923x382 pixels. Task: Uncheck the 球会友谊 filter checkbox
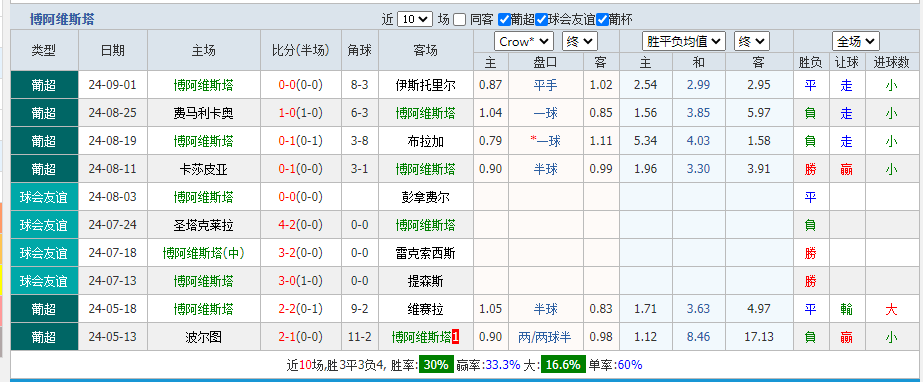coord(541,19)
